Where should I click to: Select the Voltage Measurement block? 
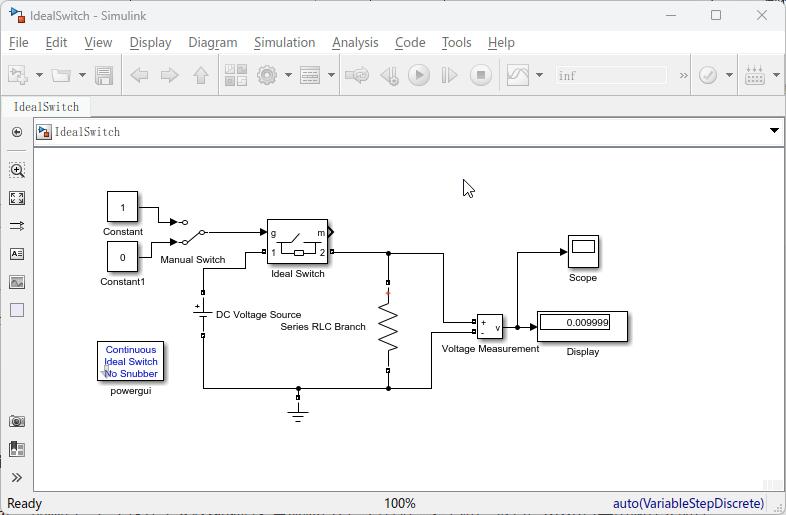point(490,327)
